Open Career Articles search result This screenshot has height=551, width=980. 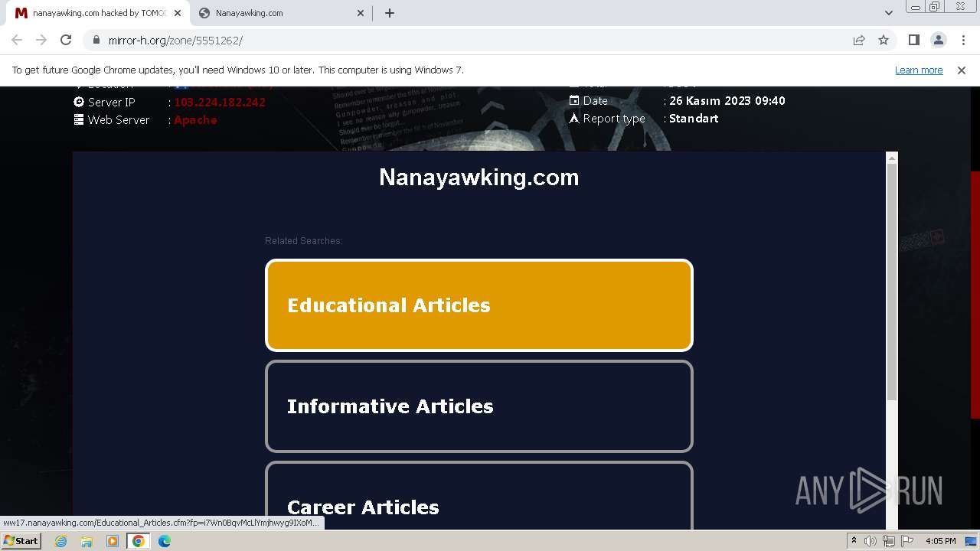click(479, 496)
